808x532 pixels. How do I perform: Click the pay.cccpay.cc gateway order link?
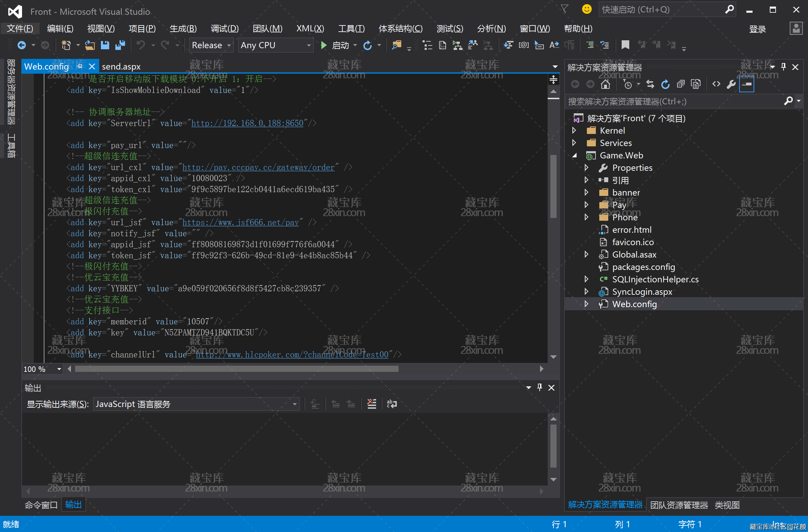[x=258, y=167]
